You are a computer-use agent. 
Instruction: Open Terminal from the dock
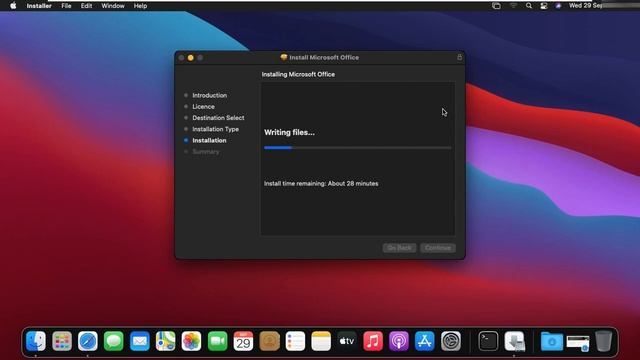[488, 341]
